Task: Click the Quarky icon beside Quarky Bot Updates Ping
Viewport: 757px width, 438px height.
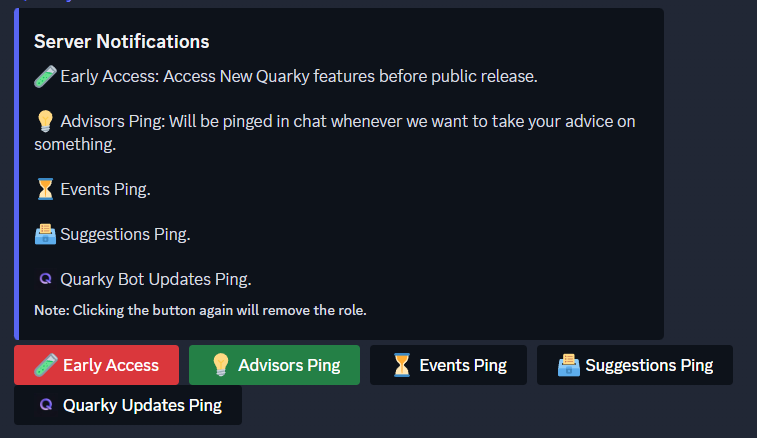Action: 45,279
